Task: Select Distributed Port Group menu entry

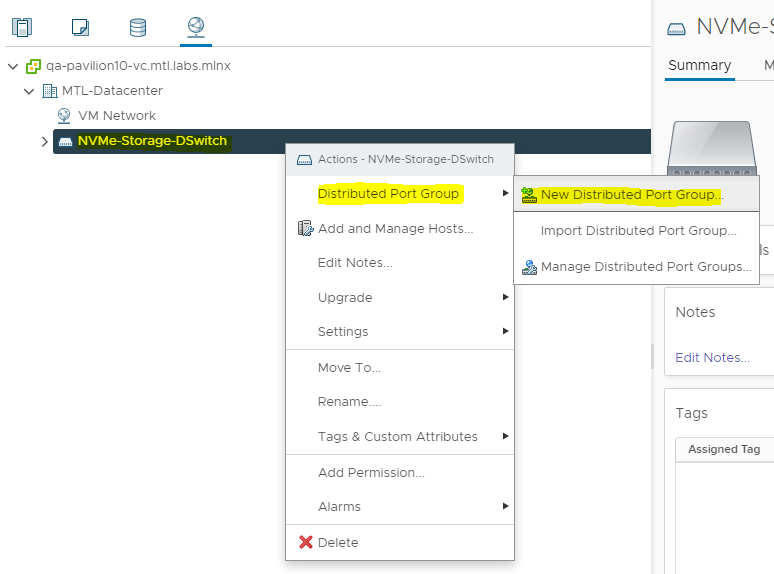Action: pos(400,193)
